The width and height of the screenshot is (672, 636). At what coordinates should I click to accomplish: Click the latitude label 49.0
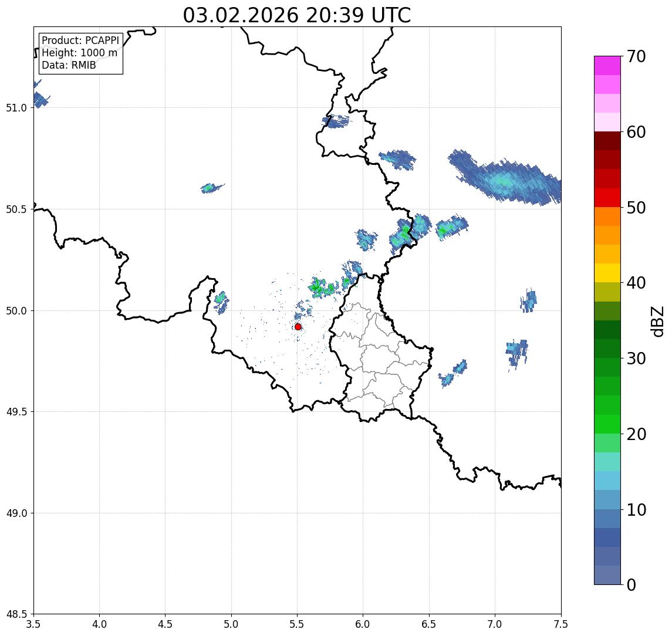click(16, 513)
